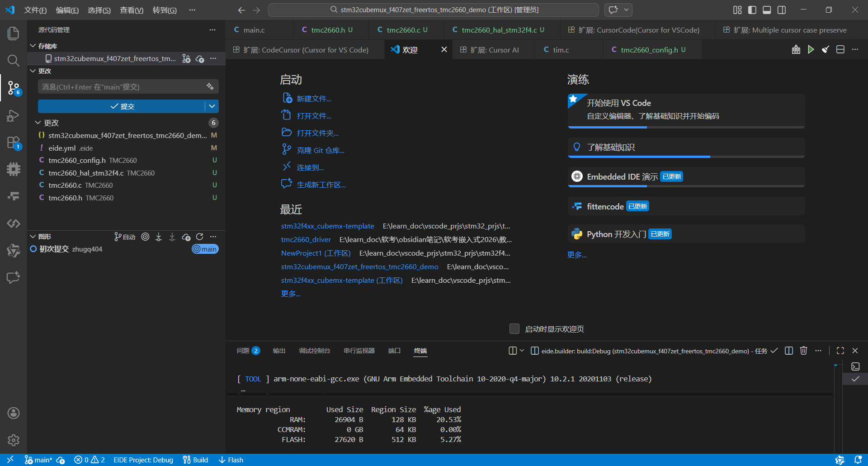Click the build icon in editor toolbar
The width and height of the screenshot is (868, 466).
pos(796,49)
